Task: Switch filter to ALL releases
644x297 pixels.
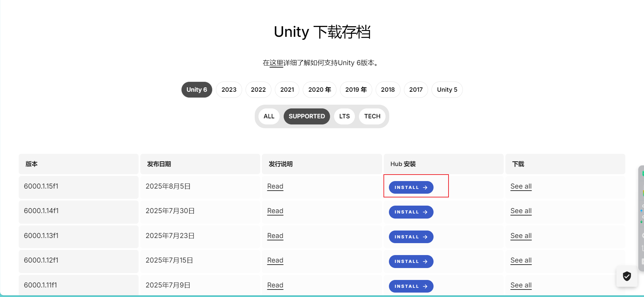Action: point(269,116)
